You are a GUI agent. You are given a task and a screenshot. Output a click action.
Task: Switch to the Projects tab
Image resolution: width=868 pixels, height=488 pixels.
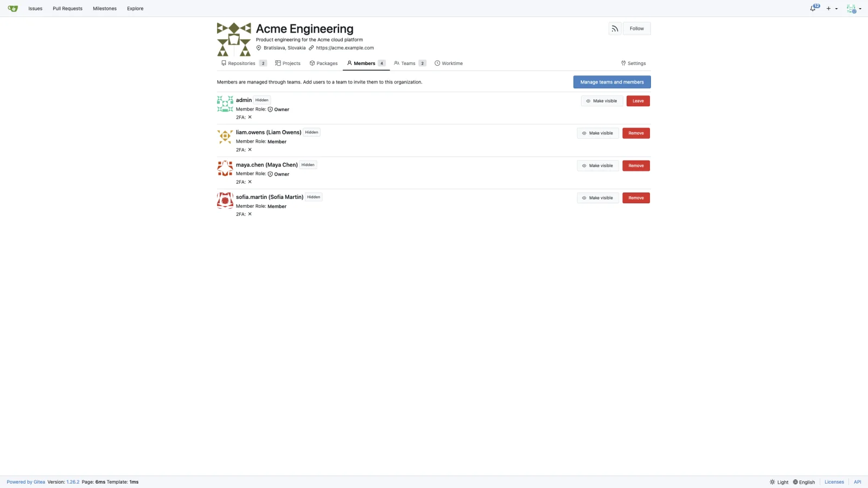pyautogui.click(x=288, y=63)
